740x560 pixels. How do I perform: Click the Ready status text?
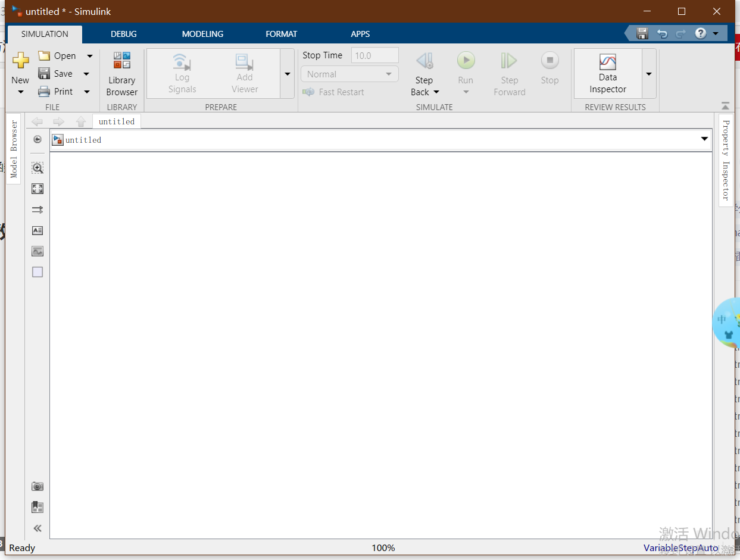coord(23,548)
